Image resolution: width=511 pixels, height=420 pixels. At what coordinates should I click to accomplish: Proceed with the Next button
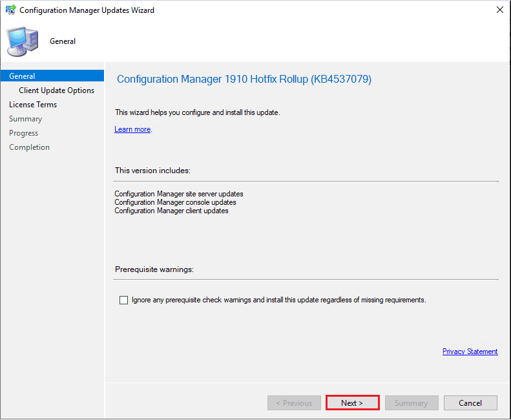tap(352, 403)
